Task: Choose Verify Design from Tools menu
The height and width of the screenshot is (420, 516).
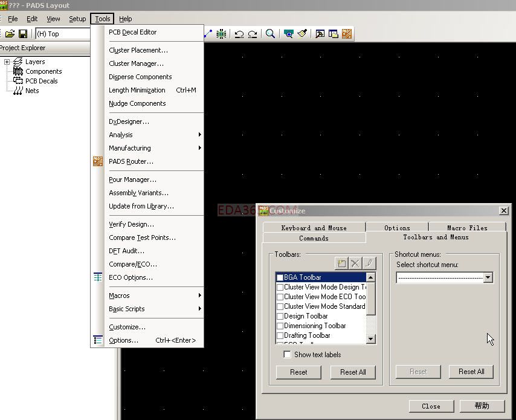Action: tap(131, 224)
